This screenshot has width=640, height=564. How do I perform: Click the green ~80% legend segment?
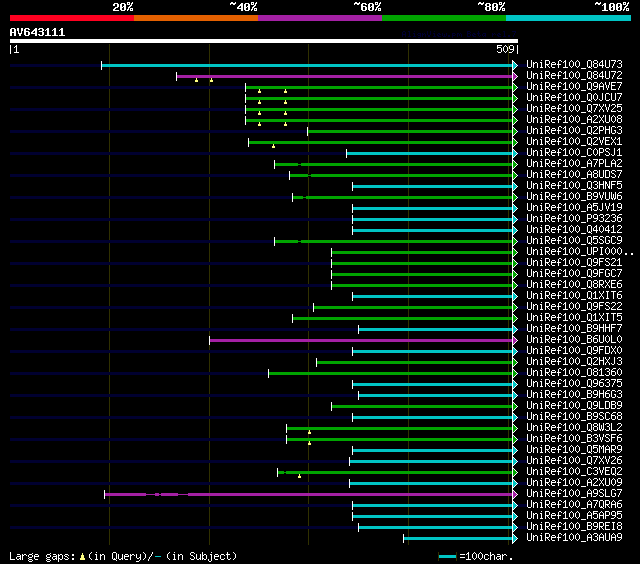pos(444,18)
